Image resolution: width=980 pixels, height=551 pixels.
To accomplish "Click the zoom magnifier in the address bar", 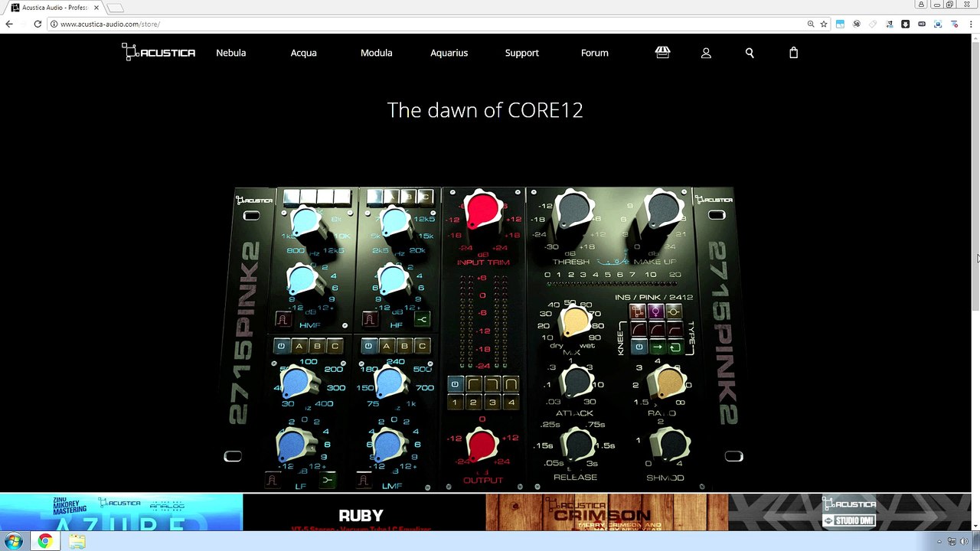I will (x=811, y=24).
